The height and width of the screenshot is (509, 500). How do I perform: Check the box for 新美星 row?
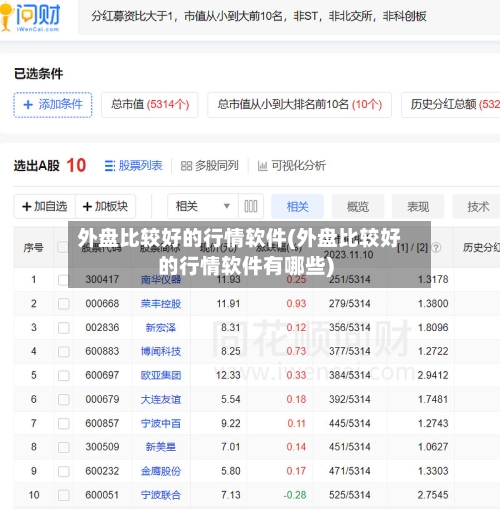[63, 447]
